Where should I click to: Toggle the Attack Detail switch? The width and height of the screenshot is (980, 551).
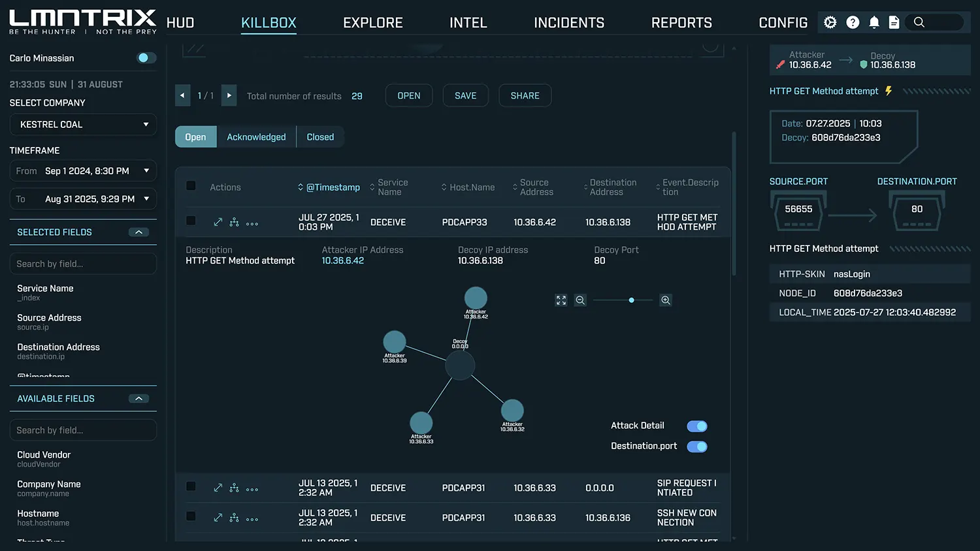697,426
